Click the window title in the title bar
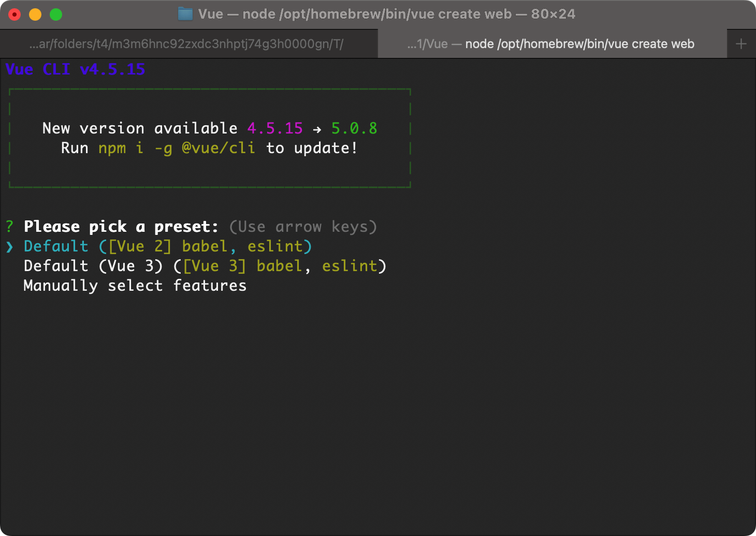 pos(386,14)
